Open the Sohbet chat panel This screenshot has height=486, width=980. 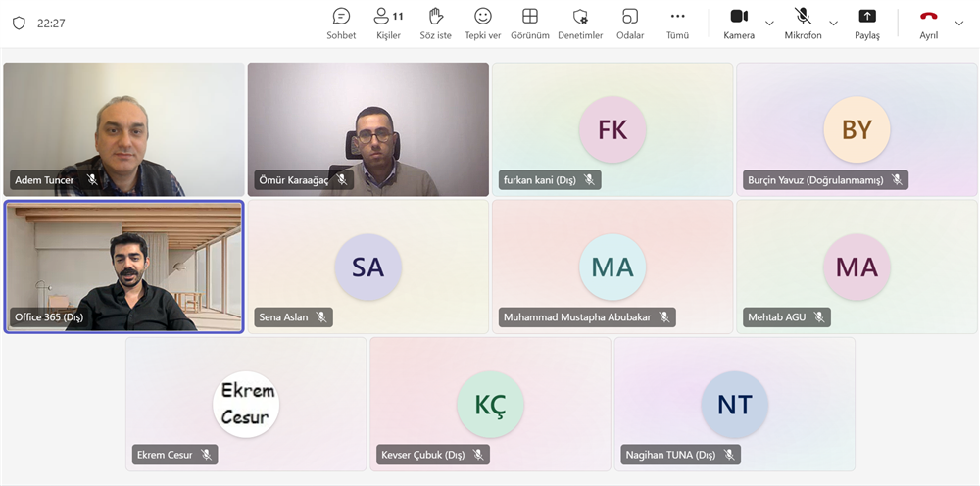(341, 23)
